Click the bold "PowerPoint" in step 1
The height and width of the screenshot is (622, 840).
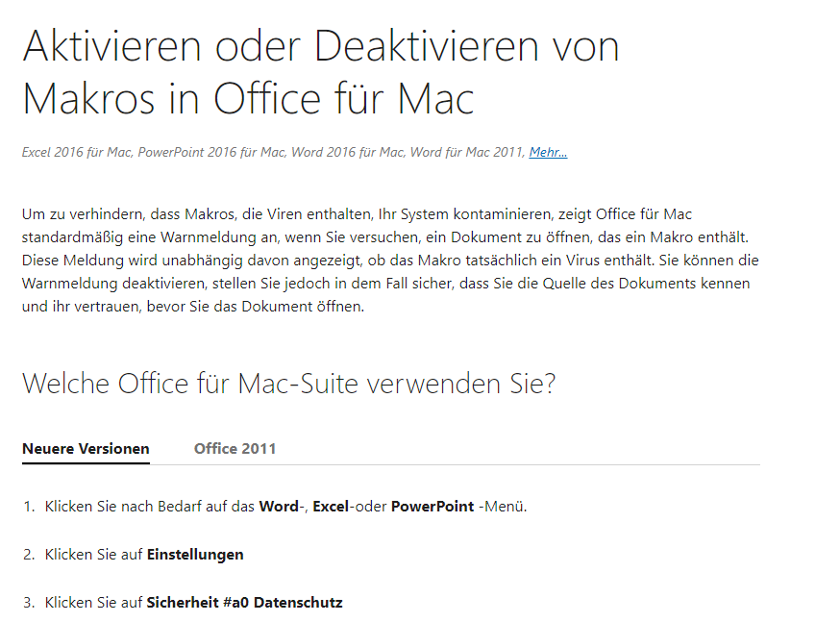432,507
